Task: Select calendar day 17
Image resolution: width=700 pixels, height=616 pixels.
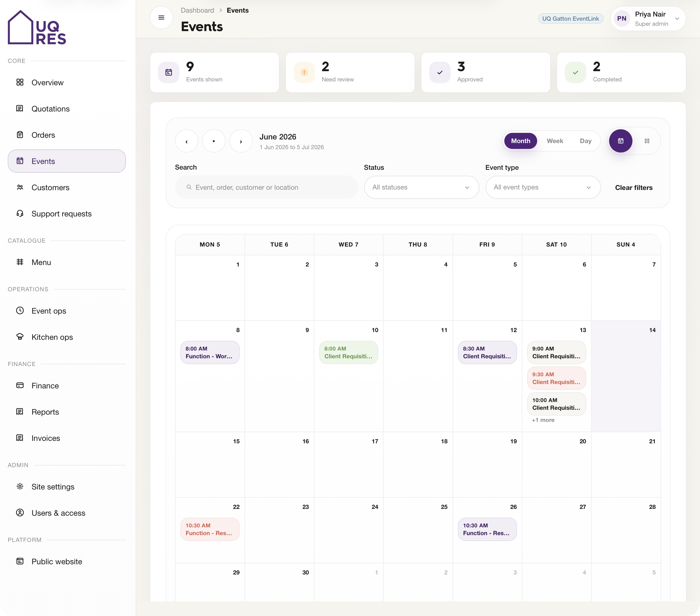Action: tap(349, 464)
